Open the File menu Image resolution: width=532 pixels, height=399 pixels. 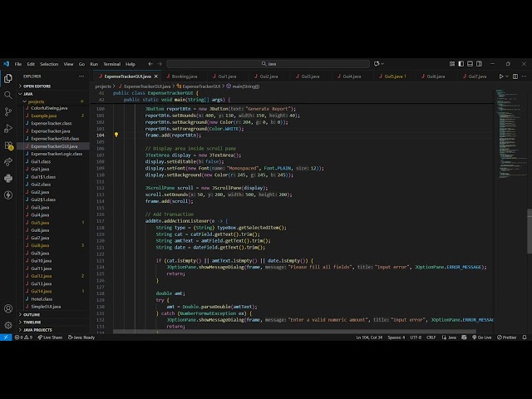(18, 64)
